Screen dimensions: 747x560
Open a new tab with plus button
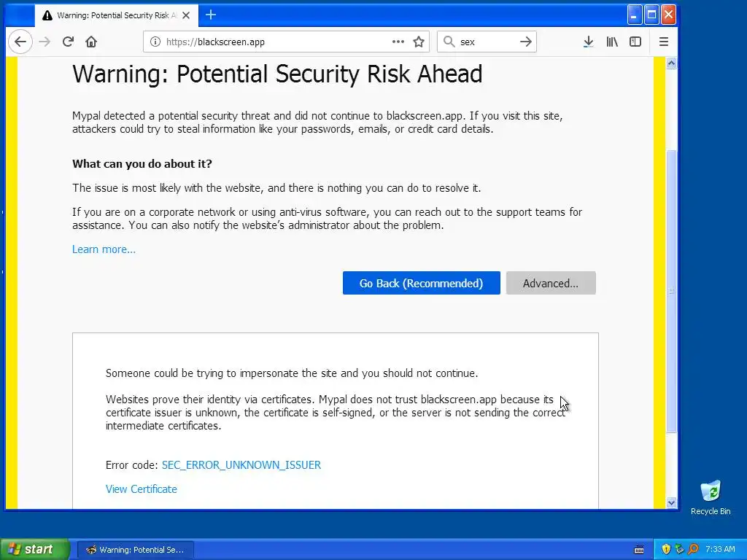click(211, 15)
